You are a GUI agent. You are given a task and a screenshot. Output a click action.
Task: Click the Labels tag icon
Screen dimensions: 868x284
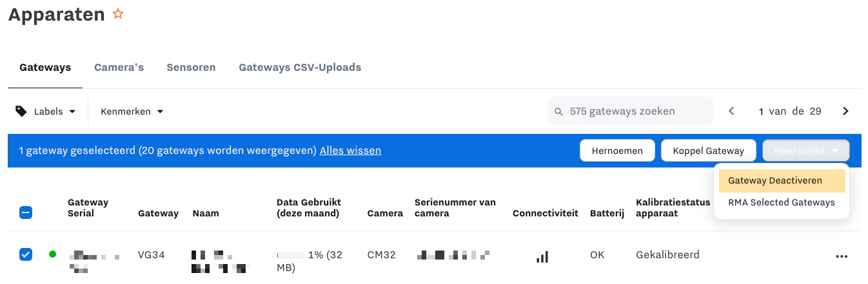[x=21, y=111]
